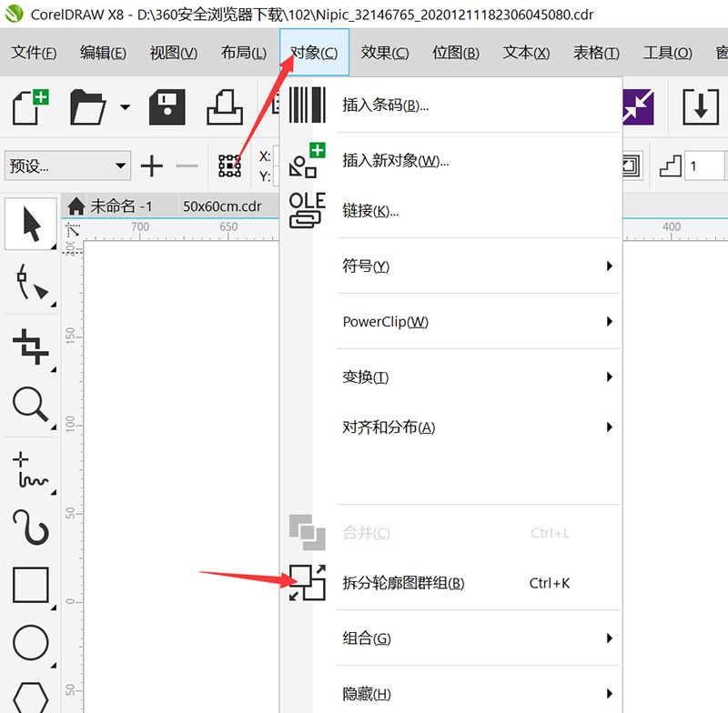Screen dimensions: 728x713
Task: Click the contour icon left of the staircase icon
Action: tap(632, 166)
